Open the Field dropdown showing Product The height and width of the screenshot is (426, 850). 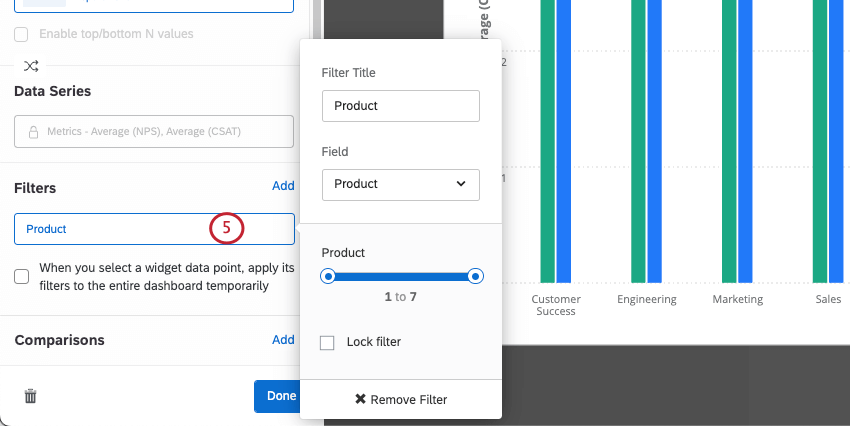400,184
